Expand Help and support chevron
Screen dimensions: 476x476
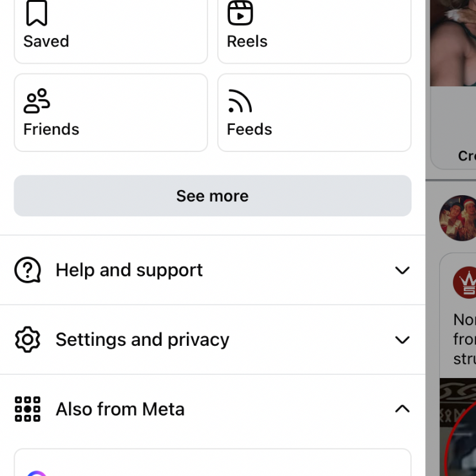pos(402,270)
